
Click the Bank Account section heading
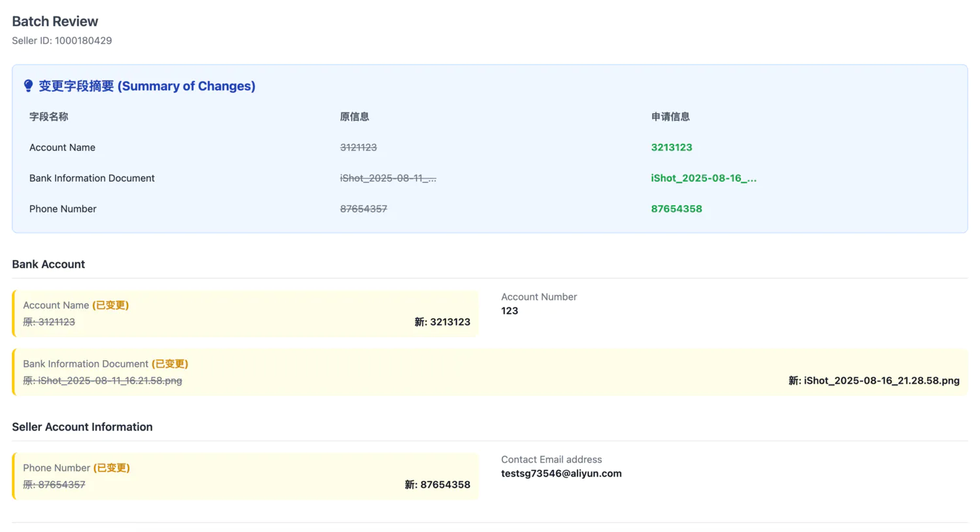[48, 264]
